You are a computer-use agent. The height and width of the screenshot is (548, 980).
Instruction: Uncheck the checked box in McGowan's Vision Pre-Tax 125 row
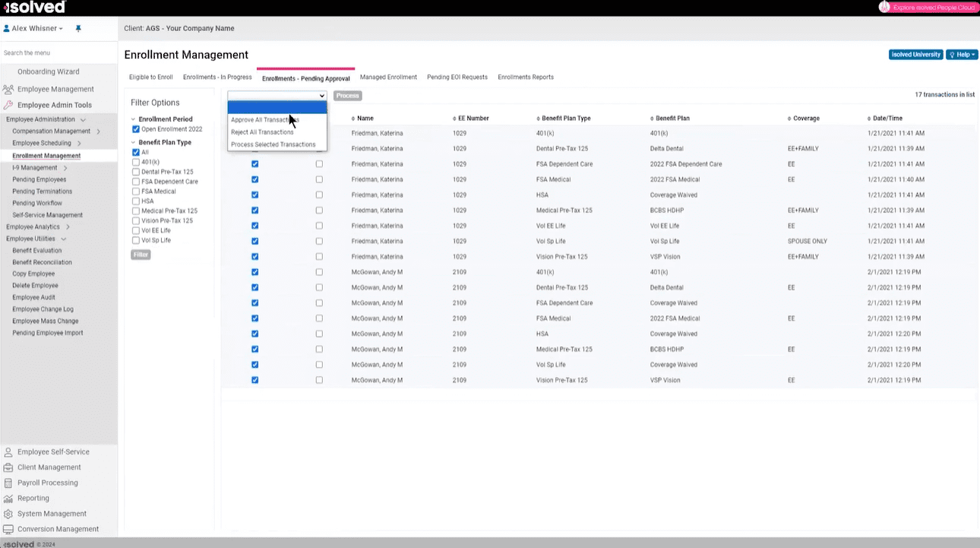point(255,380)
